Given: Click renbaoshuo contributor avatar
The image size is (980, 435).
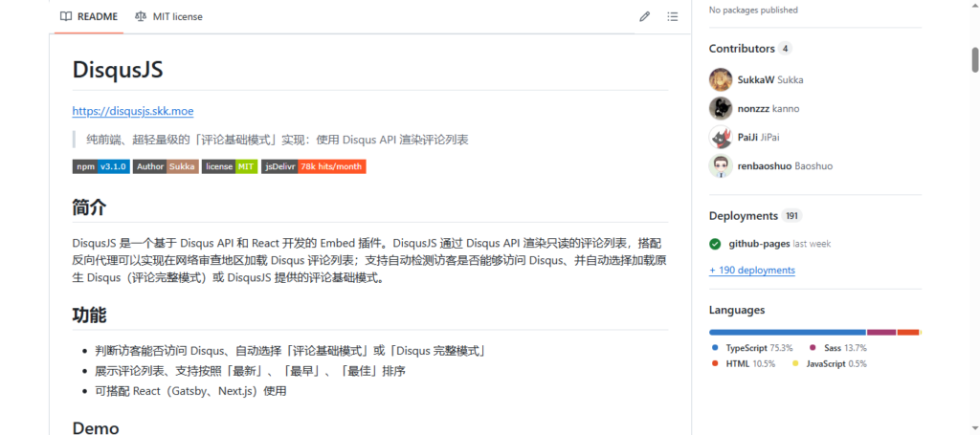Looking at the screenshot, I should pyautogui.click(x=721, y=165).
